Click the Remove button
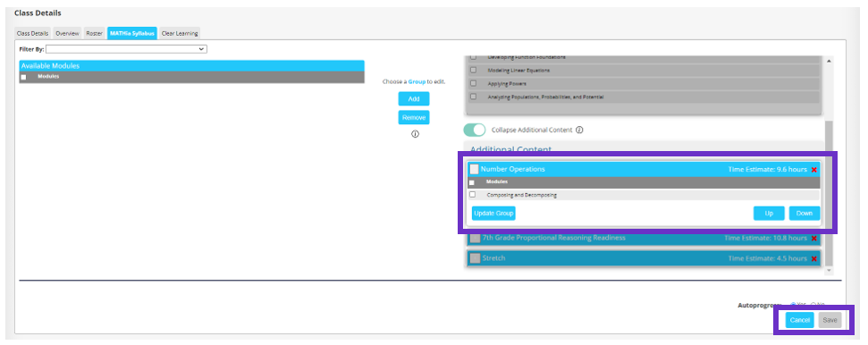Screen dimensions: 868x345 414,117
